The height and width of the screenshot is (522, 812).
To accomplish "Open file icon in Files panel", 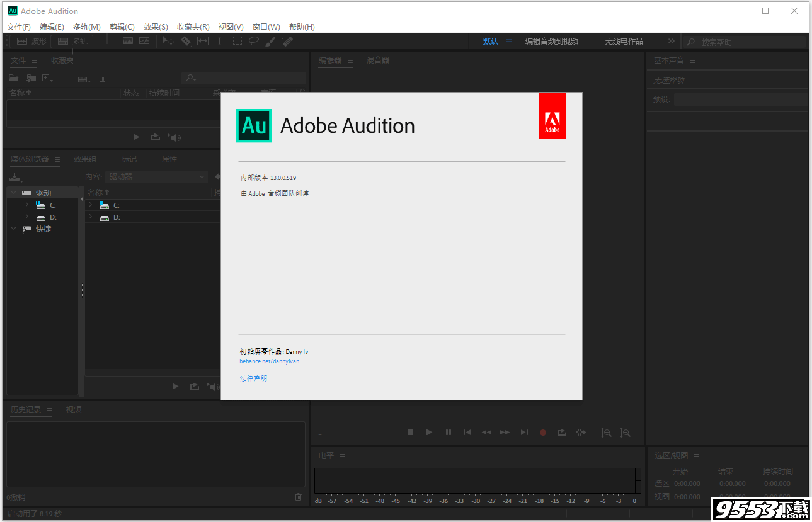I will coord(13,78).
